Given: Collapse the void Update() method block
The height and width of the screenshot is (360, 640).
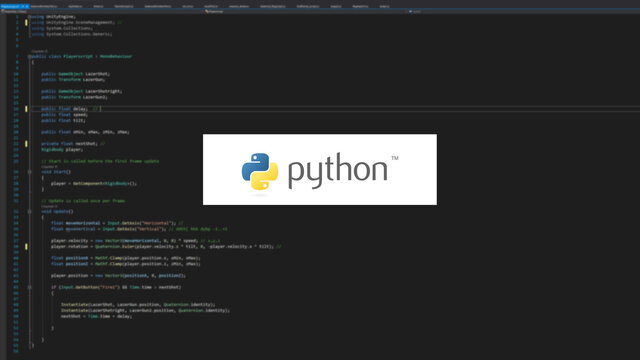Looking at the screenshot, I should pos(29,211).
